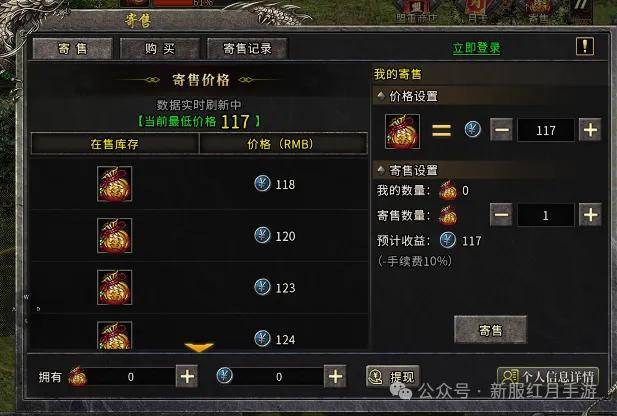Add RMB balance with bottom plus button

point(335,376)
